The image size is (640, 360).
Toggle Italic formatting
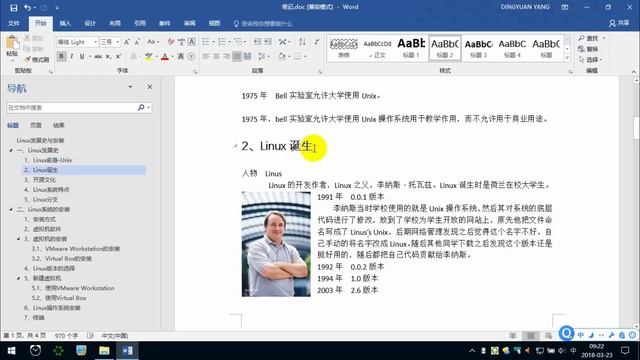72,56
